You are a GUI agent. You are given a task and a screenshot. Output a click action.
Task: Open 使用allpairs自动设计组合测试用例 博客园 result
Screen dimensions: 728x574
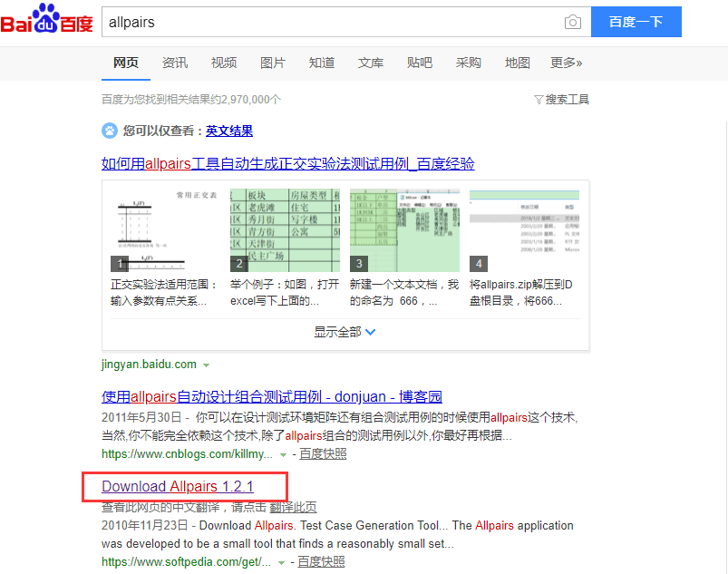pos(272,396)
